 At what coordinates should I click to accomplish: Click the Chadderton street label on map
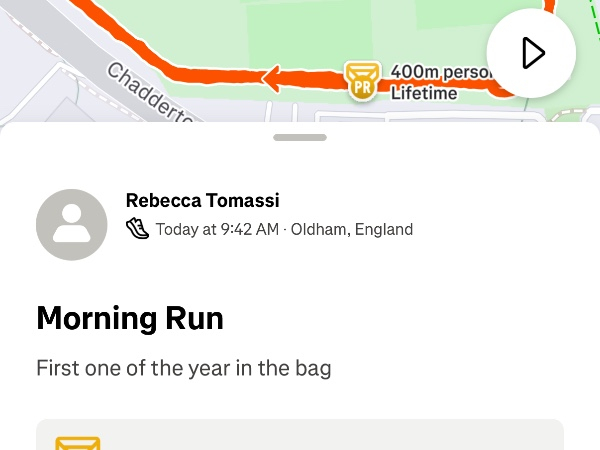pyautogui.click(x=150, y=95)
